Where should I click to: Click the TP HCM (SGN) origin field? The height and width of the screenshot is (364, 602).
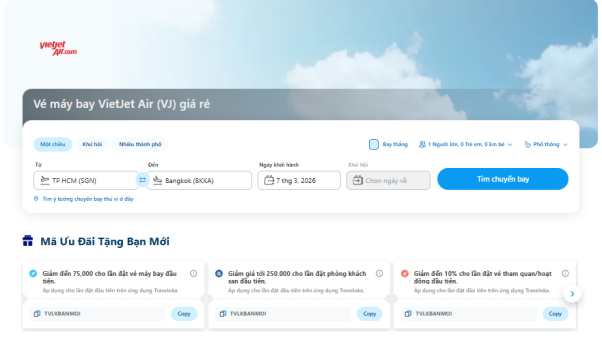[x=86, y=180]
